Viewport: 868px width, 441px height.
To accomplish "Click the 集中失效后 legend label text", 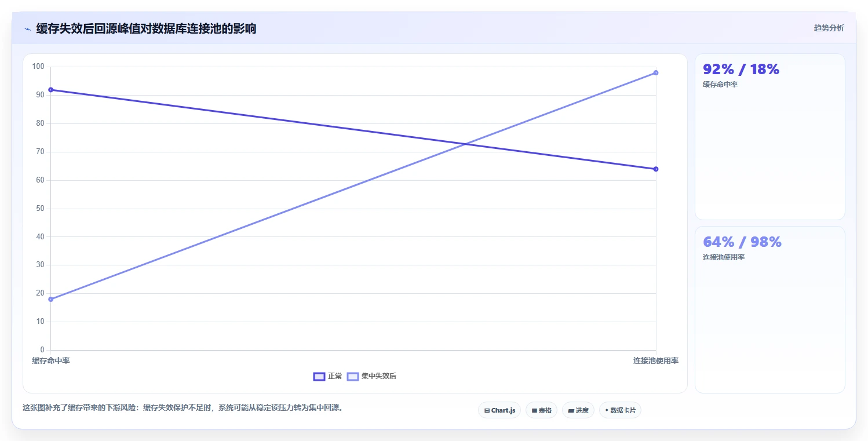I will click(x=379, y=377).
